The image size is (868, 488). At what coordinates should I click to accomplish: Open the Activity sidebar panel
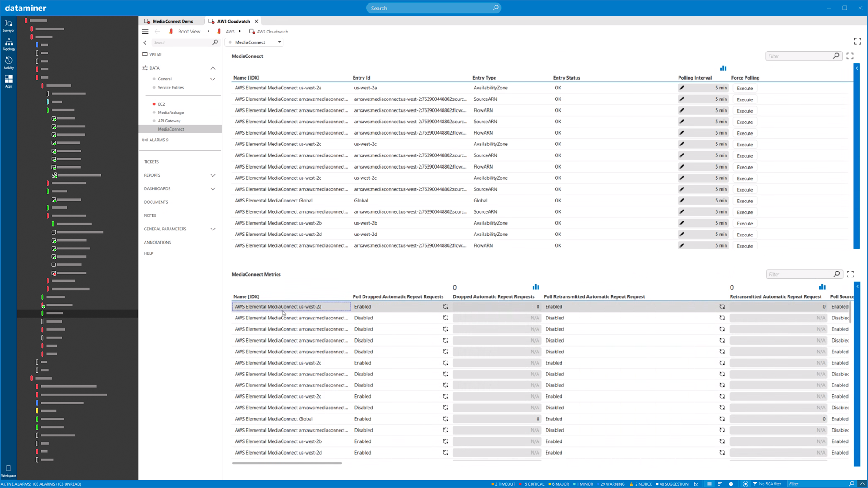click(x=9, y=63)
